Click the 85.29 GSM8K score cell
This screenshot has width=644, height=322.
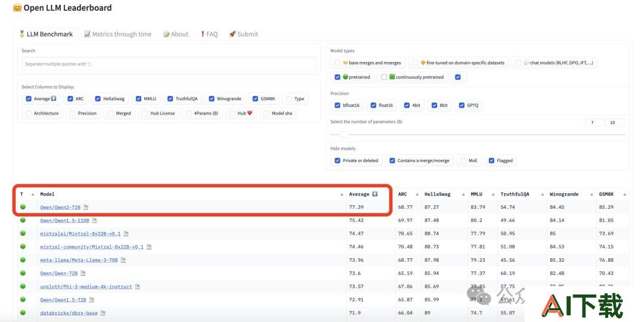[x=612, y=208]
